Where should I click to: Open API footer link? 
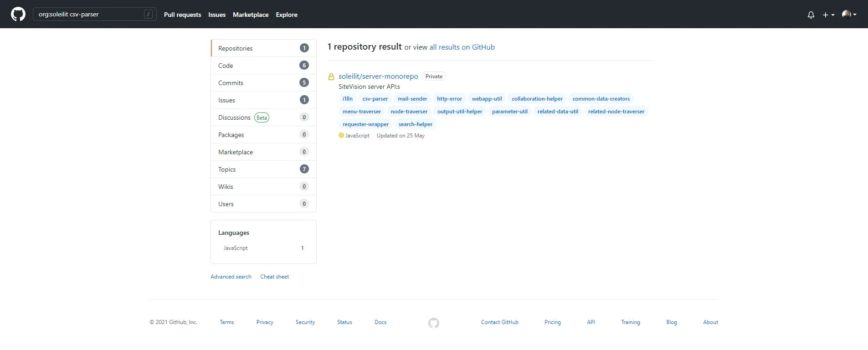(x=591, y=322)
